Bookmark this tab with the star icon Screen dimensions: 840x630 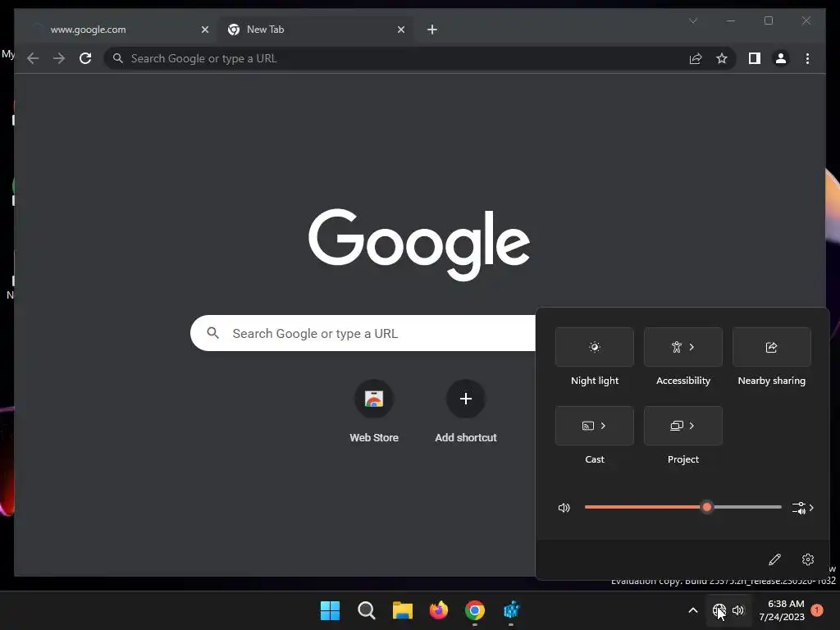tap(722, 58)
